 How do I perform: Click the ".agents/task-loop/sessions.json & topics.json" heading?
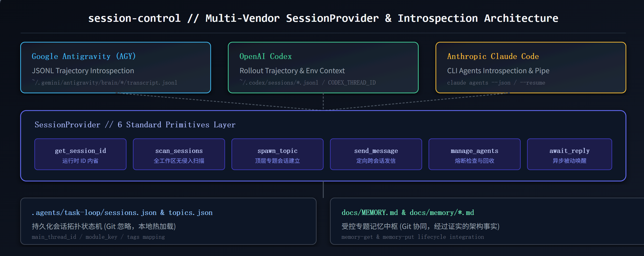tap(122, 213)
